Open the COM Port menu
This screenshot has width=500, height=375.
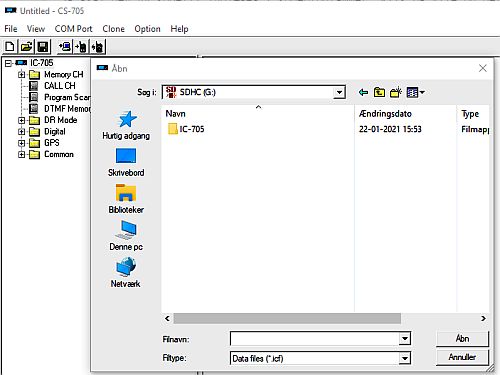tap(73, 29)
